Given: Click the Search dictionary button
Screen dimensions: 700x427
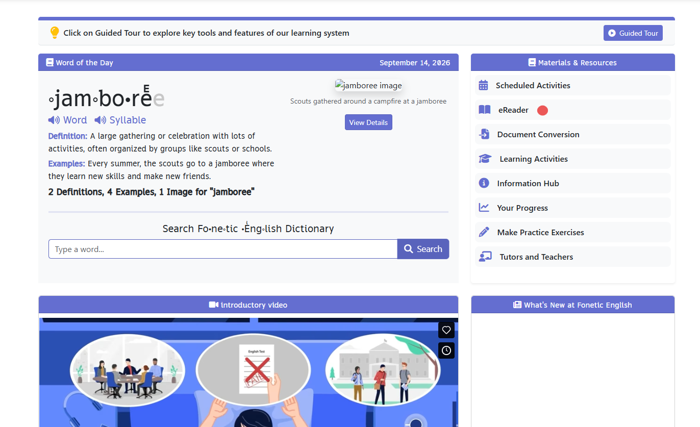Looking at the screenshot, I should [423, 249].
